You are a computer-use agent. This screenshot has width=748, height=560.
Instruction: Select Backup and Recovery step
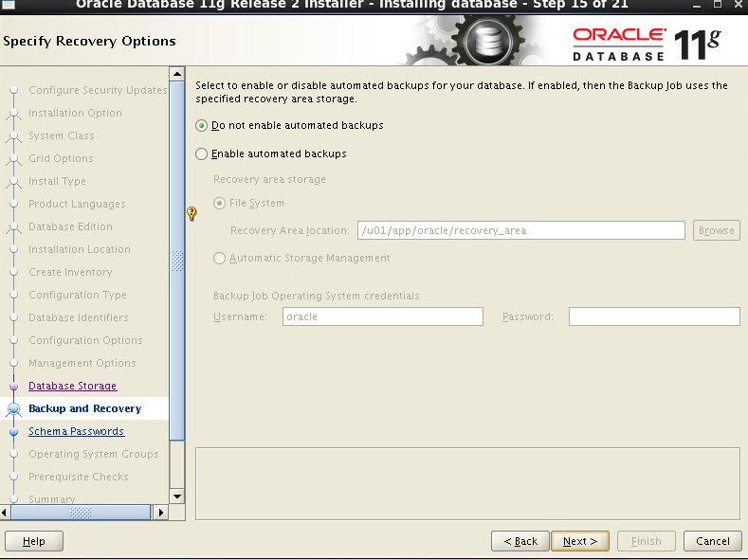click(85, 408)
